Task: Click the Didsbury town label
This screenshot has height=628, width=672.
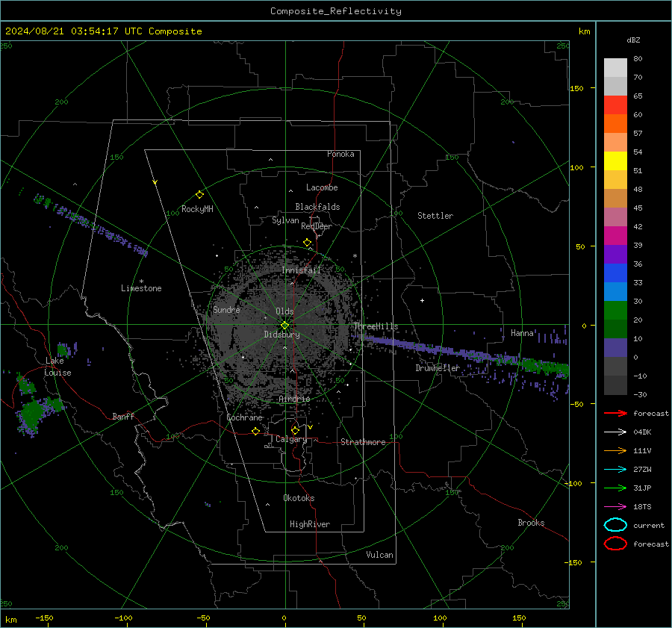Action: [x=281, y=335]
